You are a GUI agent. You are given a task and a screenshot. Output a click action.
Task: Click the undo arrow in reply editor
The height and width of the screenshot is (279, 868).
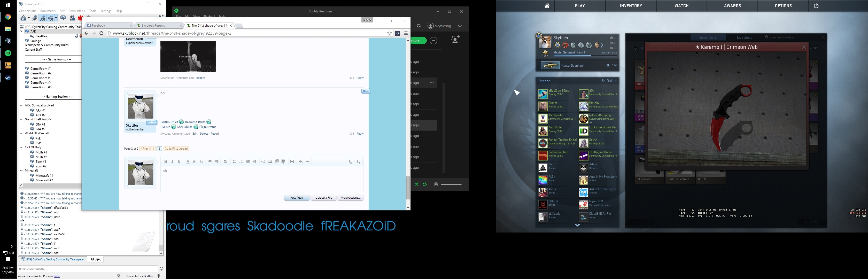(x=301, y=162)
